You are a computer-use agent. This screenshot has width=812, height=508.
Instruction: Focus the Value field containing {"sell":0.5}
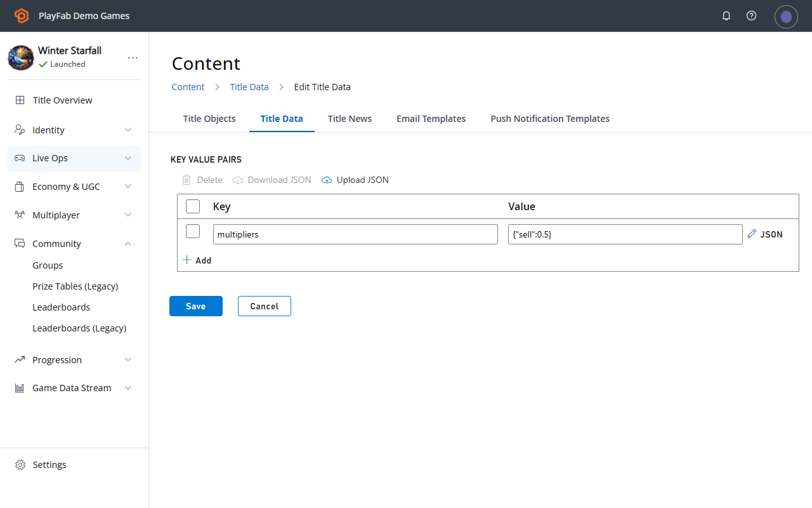coord(625,234)
